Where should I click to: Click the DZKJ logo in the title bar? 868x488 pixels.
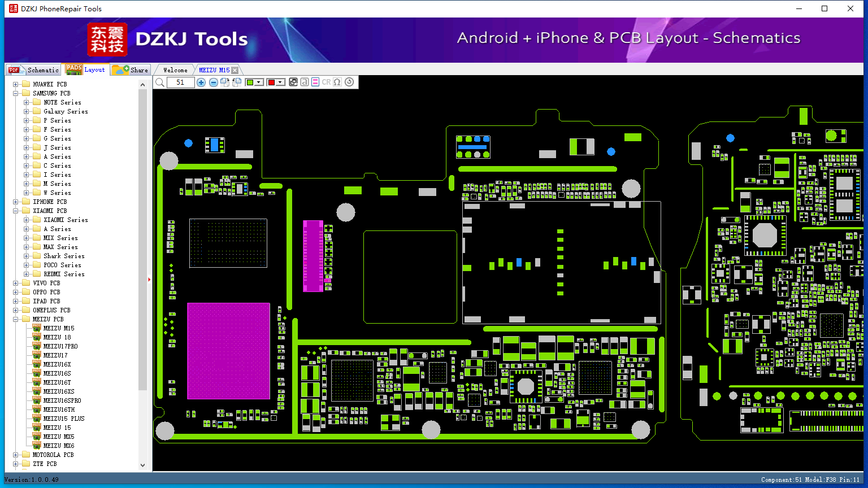pos(12,8)
